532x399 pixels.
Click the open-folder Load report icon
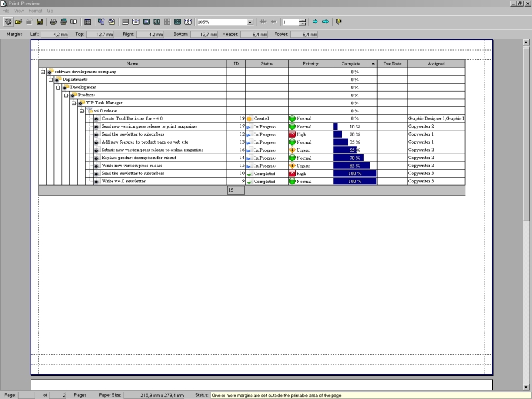(19, 22)
